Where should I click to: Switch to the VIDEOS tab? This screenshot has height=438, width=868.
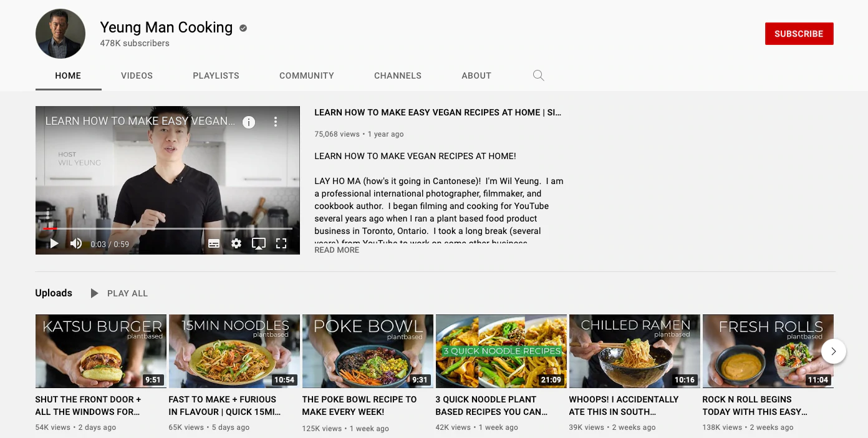tap(137, 75)
